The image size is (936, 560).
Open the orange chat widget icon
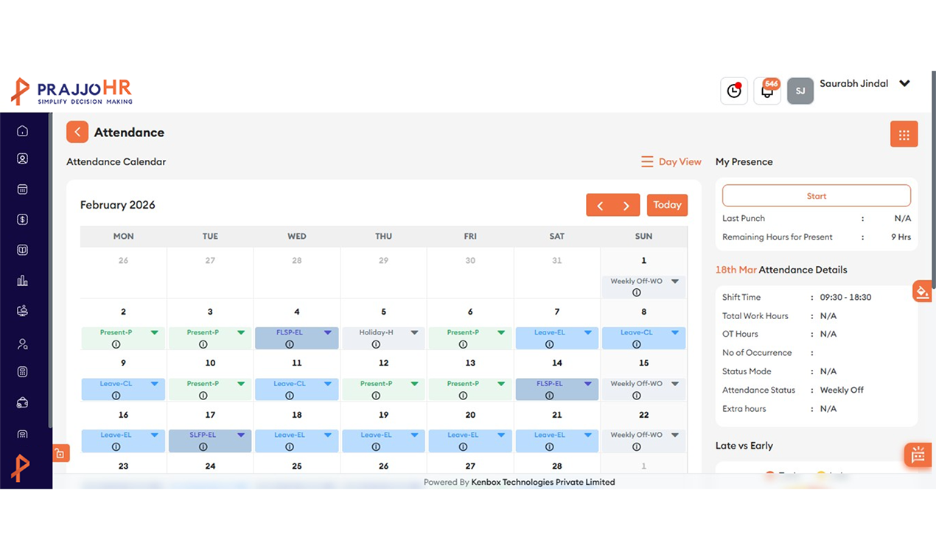918,455
